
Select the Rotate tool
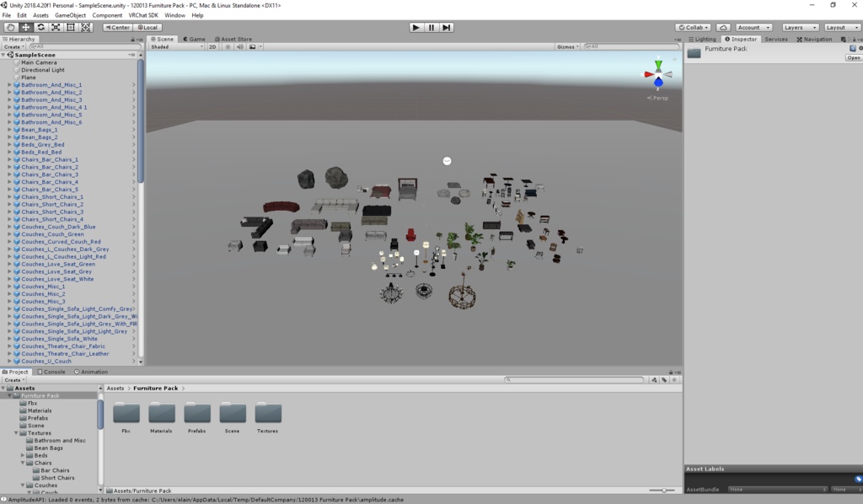[40, 27]
